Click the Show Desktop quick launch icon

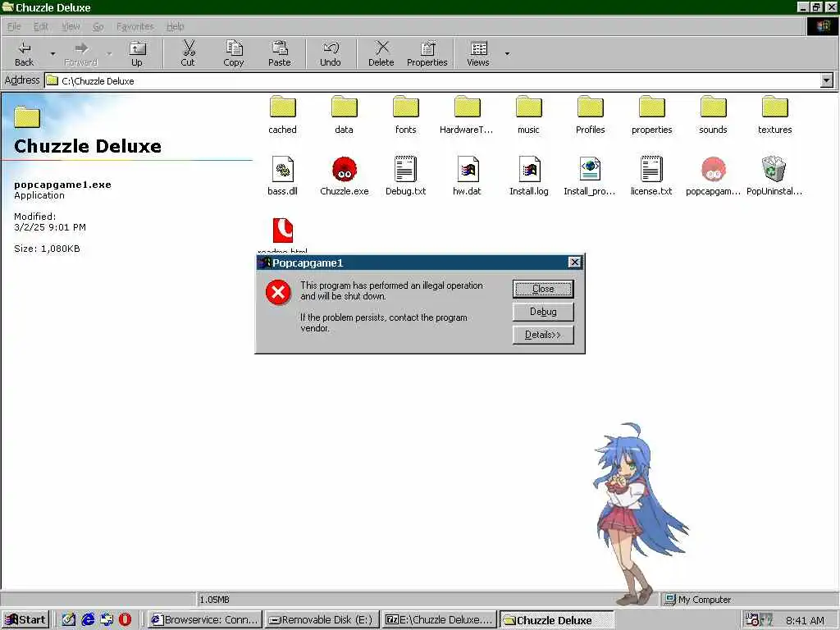coord(69,620)
